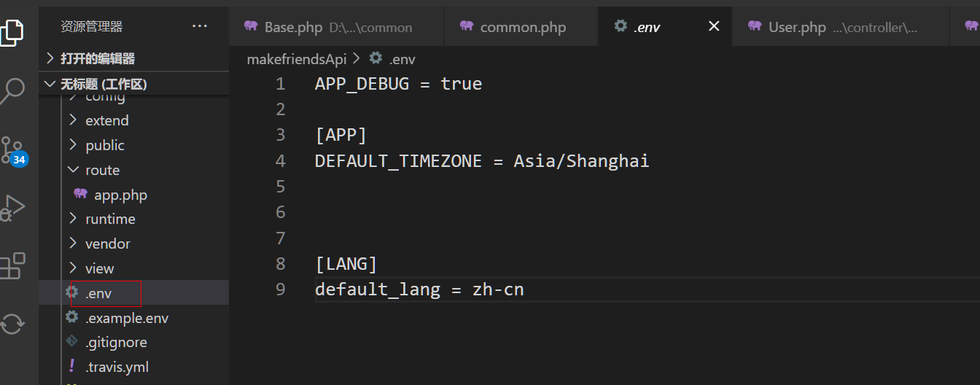Switch to the Base.php tab
Screen dimensions: 980x385
293,28
